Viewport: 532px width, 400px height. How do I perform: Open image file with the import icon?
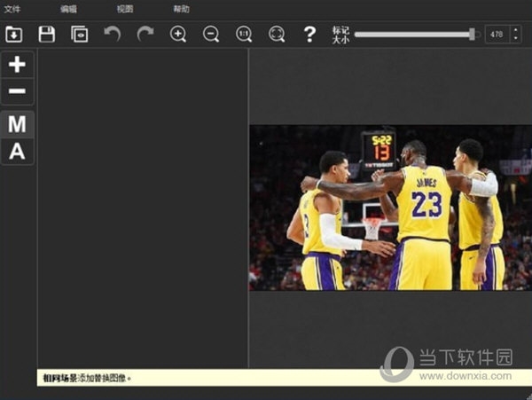(x=14, y=35)
